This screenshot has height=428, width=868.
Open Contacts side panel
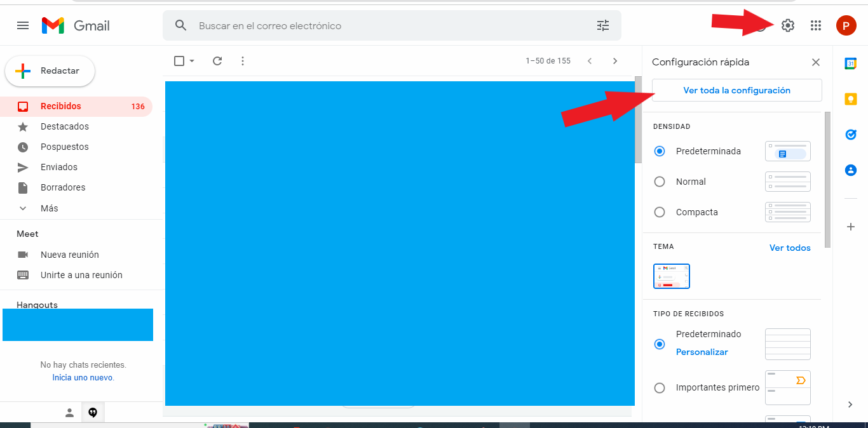click(851, 170)
